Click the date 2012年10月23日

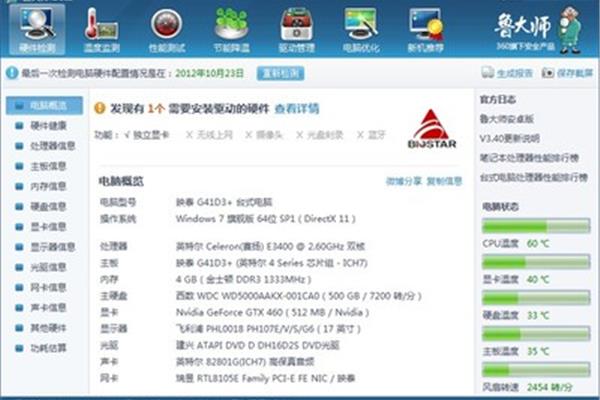coord(209,73)
